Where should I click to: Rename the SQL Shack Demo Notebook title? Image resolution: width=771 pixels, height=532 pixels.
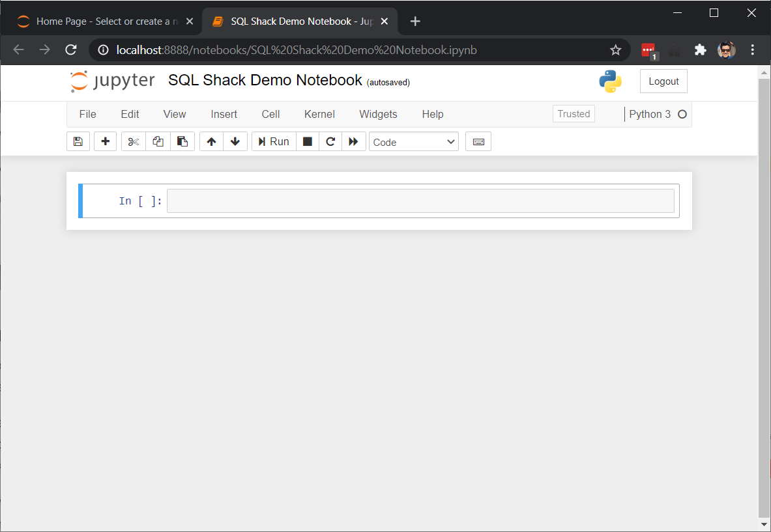point(265,80)
